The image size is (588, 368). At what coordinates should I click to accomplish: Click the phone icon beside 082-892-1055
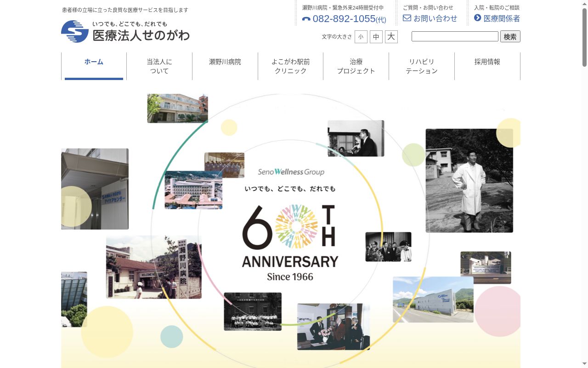306,19
